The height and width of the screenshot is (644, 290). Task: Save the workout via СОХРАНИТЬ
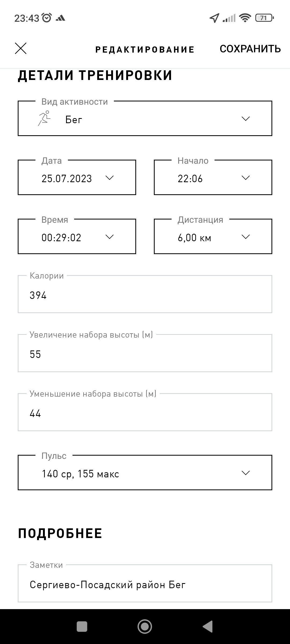click(250, 49)
